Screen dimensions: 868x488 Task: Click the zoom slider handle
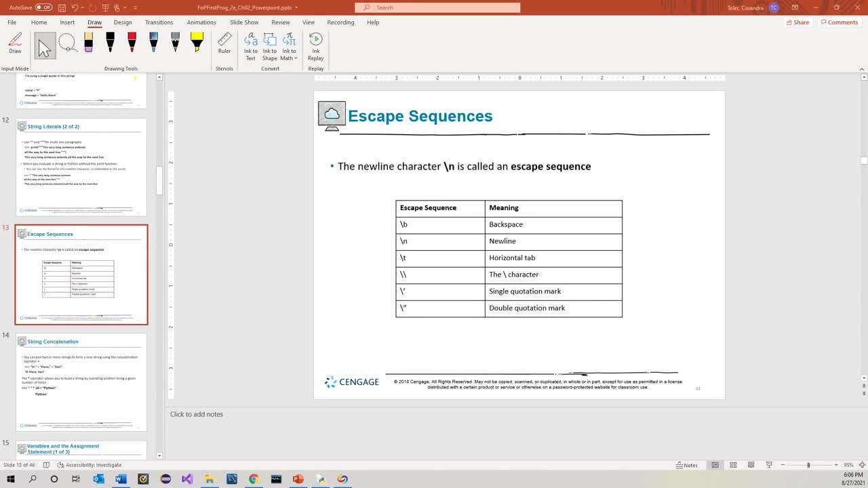pyautogui.click(x=808, y=465)
